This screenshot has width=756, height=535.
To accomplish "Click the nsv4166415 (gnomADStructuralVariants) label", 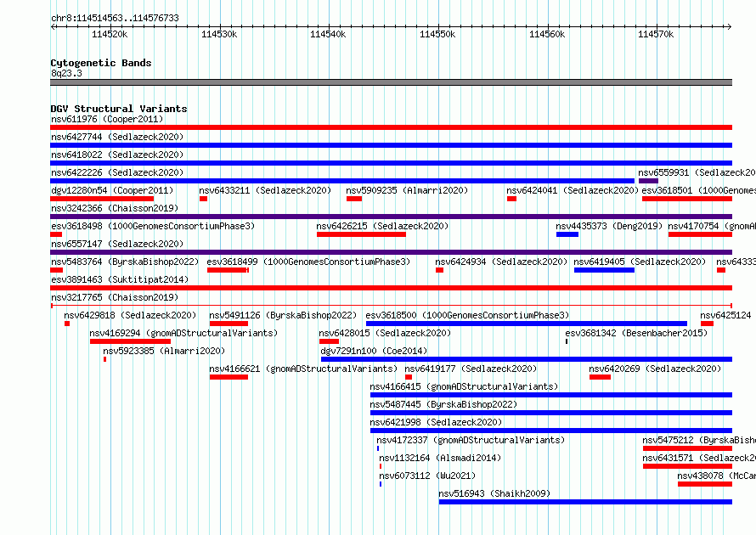I will [x=464, y=386].
